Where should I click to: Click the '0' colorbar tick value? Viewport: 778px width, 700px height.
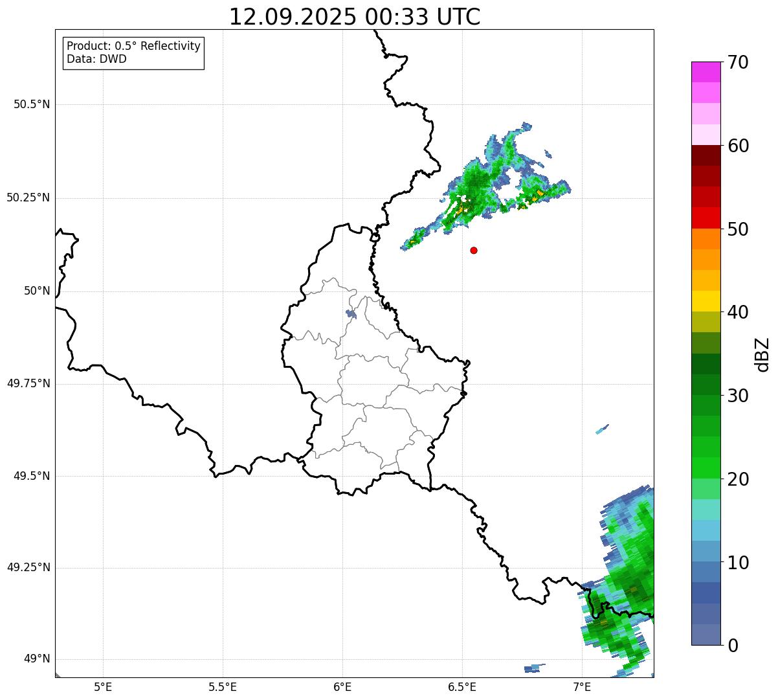click(x=733, y=646)
